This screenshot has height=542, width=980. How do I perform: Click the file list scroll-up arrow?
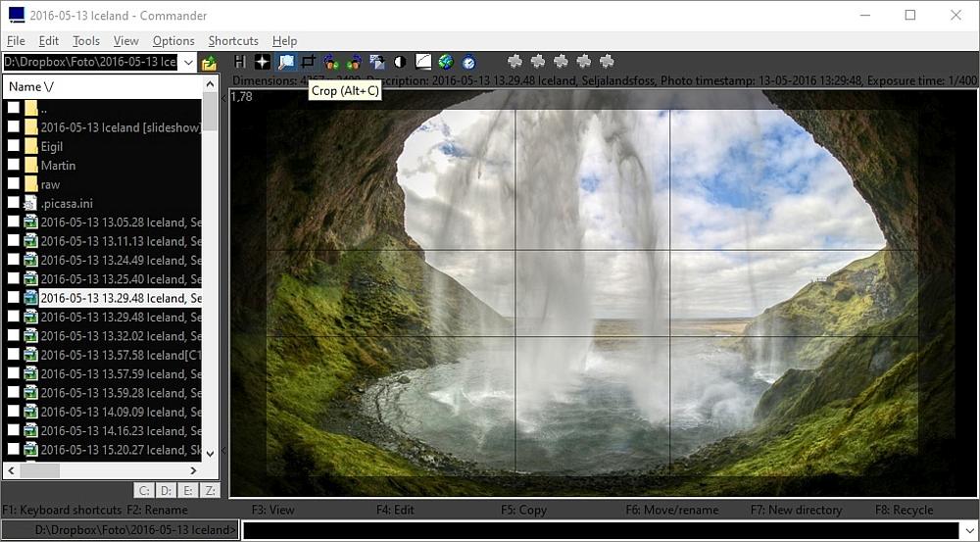pyautogui.click(x=210, y=84)
